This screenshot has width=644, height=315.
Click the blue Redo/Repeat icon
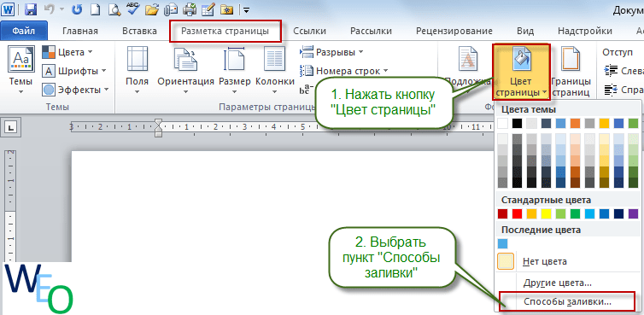(77, 9)
